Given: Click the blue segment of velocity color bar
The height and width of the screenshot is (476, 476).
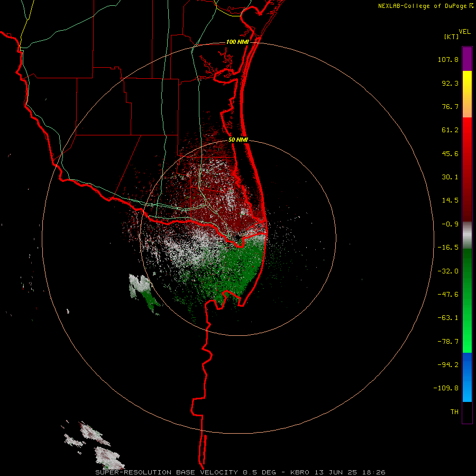Looking at the screenshot, I should point(467,377).
